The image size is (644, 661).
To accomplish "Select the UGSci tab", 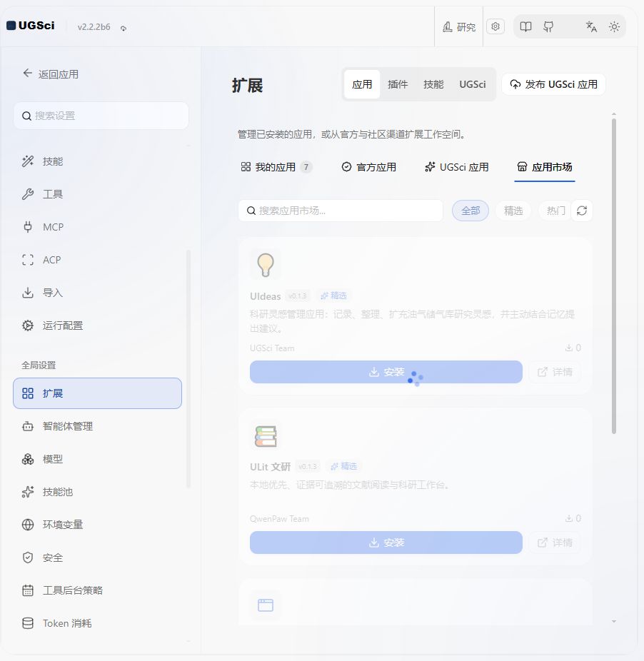I will pyautogui.click(x=473, y=84).
